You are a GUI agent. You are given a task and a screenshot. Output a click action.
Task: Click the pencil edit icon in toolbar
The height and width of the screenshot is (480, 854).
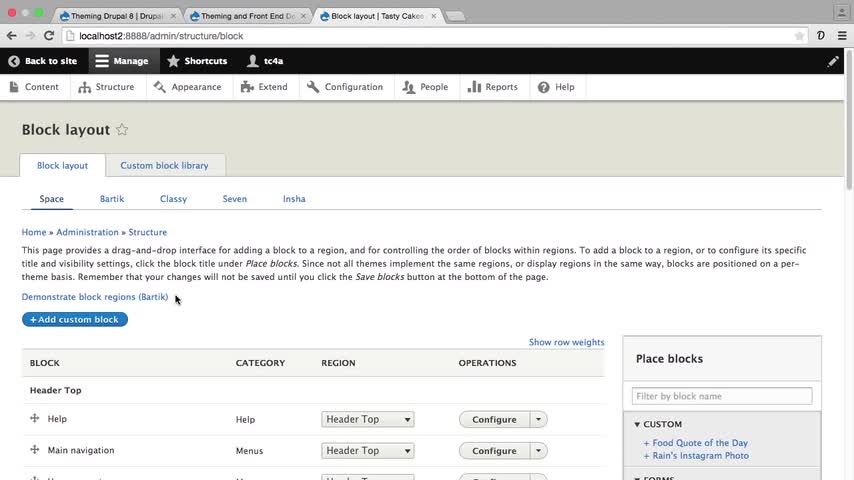click(x=833, y=61)
